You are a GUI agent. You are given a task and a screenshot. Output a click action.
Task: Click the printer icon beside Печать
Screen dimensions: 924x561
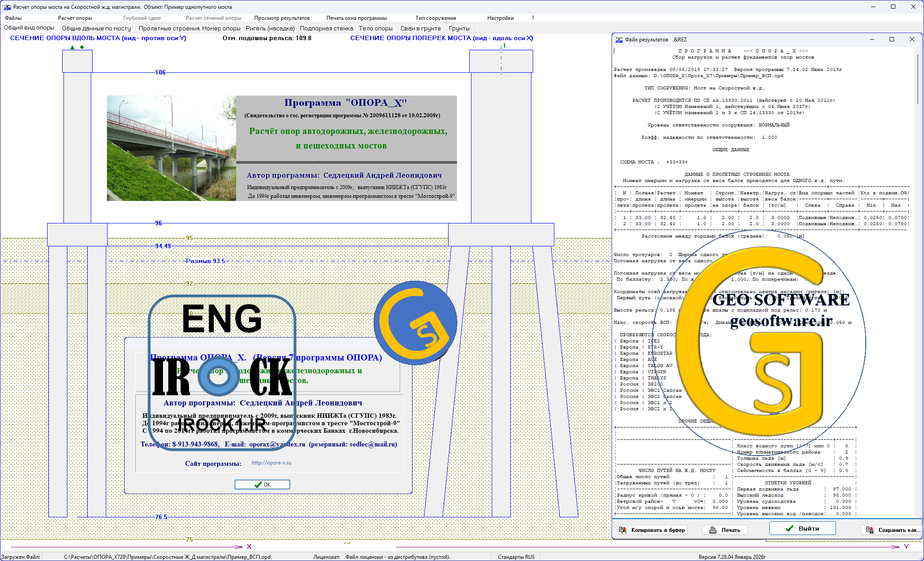tap(713, 530)
